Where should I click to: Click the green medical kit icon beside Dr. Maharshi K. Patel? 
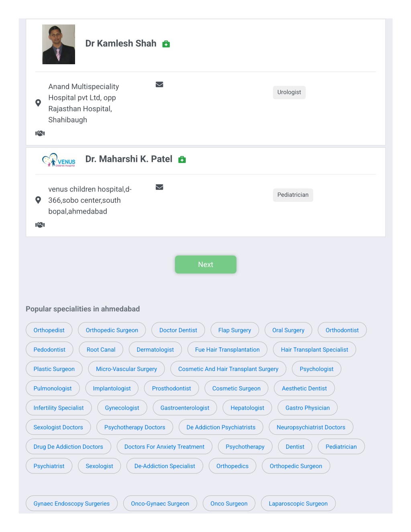coord(182,159)
